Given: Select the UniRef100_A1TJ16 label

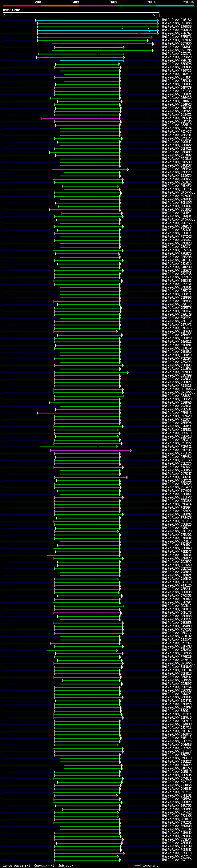Looking at the screenshot, I should (x=177, y=521).
